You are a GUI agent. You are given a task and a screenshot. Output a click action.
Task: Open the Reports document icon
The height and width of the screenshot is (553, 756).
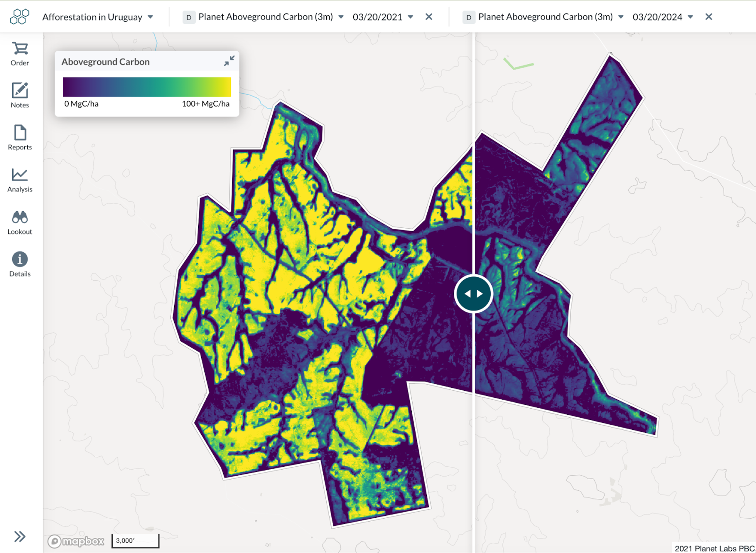point(20,133)
